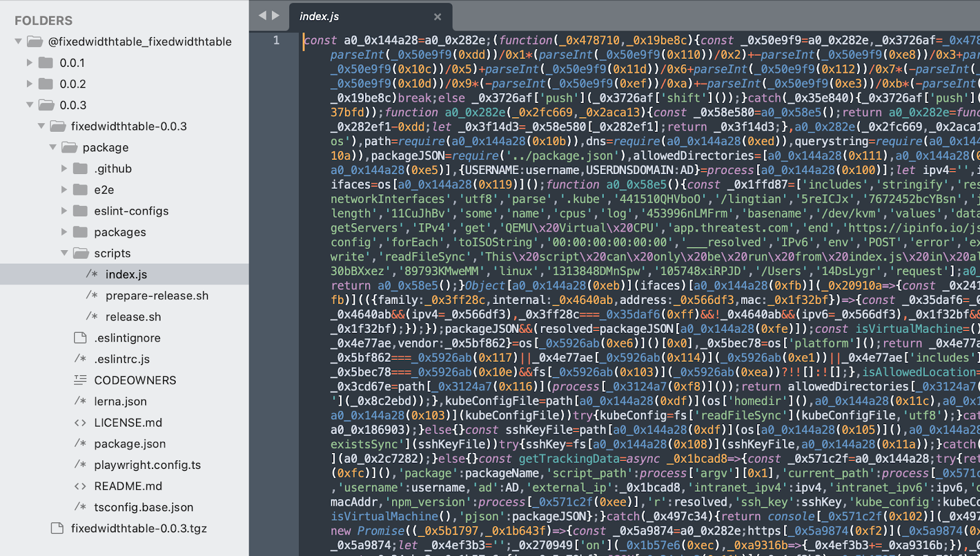980x556 pixels.
Task: Open playwright.config.ts file
Action: pyautogui.click(x=148, y=465)
